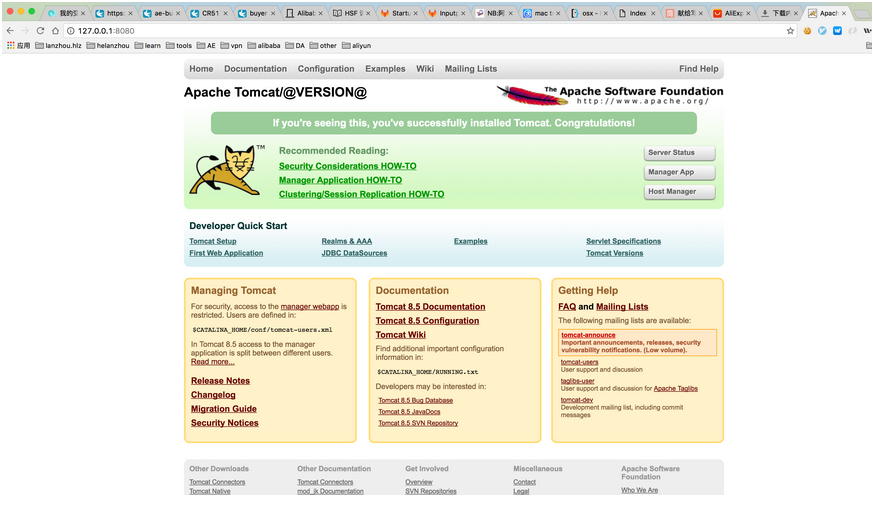Click the Server Status button
The width and height of the screenshot is (873, 506).
click(679, 153)
